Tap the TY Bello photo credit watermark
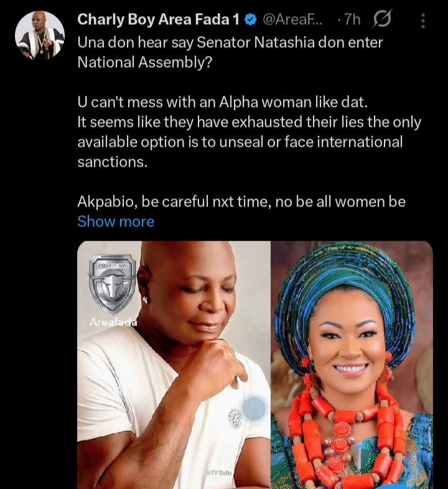Viewport: 448px width, 489px height. point(220,473)
